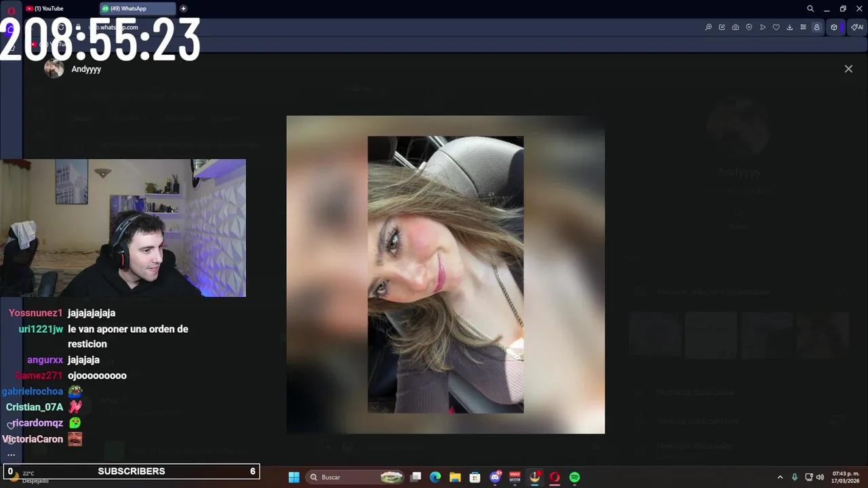Open volume control tray icon

(820, 477)
